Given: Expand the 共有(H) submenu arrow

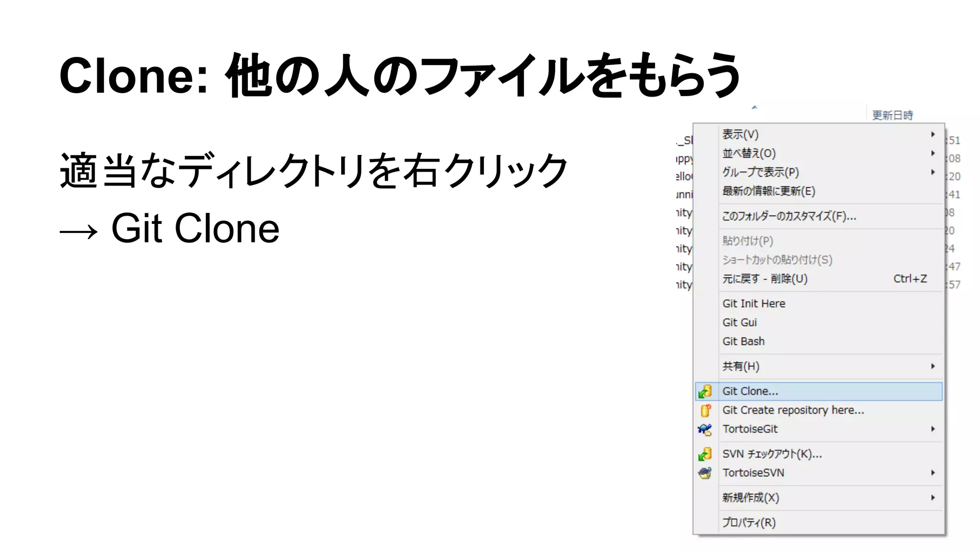Looking at the screenshot, I should (x=933, y=366).
